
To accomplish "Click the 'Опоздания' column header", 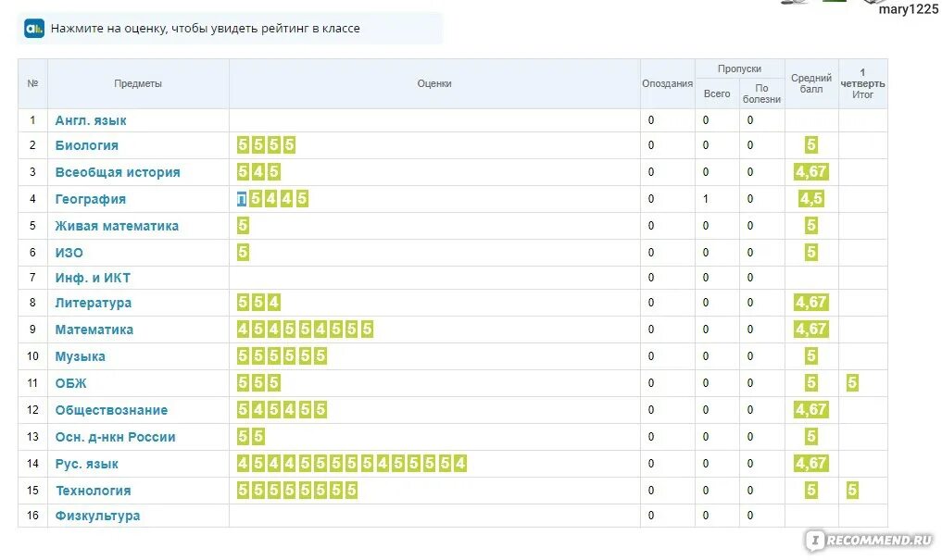I will pos(667,83).
